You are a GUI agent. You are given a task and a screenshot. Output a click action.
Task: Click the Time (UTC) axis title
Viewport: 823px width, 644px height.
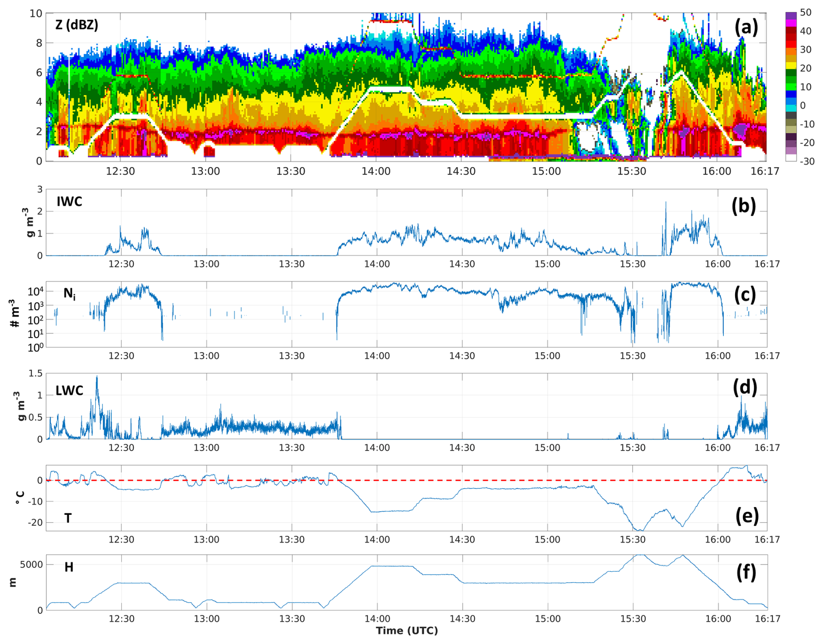point(407,631)
